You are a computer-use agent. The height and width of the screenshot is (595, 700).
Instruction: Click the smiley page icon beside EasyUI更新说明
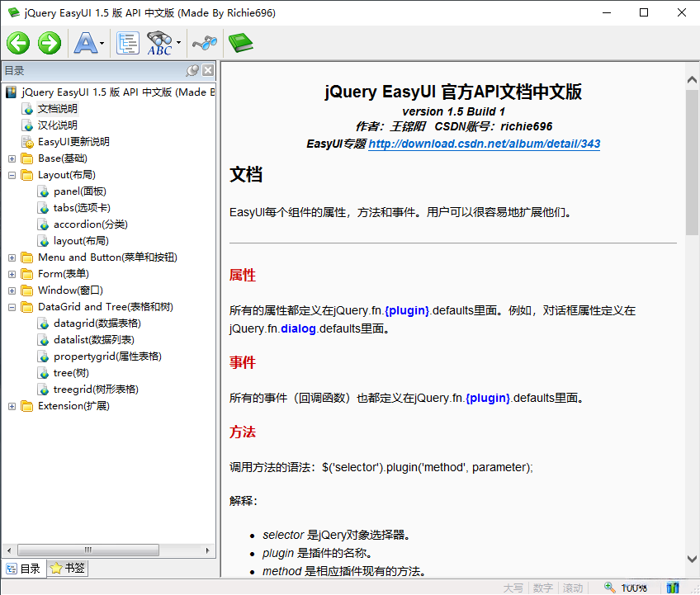click(27, 143)
